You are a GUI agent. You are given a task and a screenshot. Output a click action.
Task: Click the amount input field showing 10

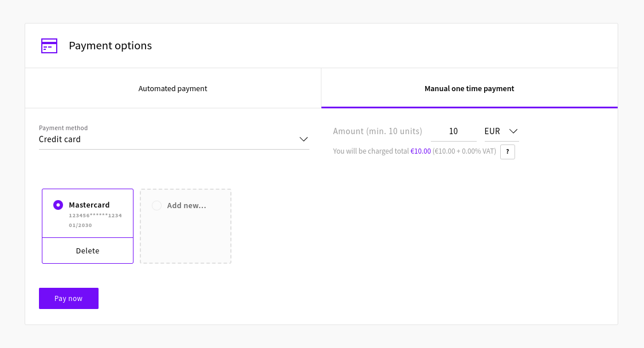click(453, 131)
